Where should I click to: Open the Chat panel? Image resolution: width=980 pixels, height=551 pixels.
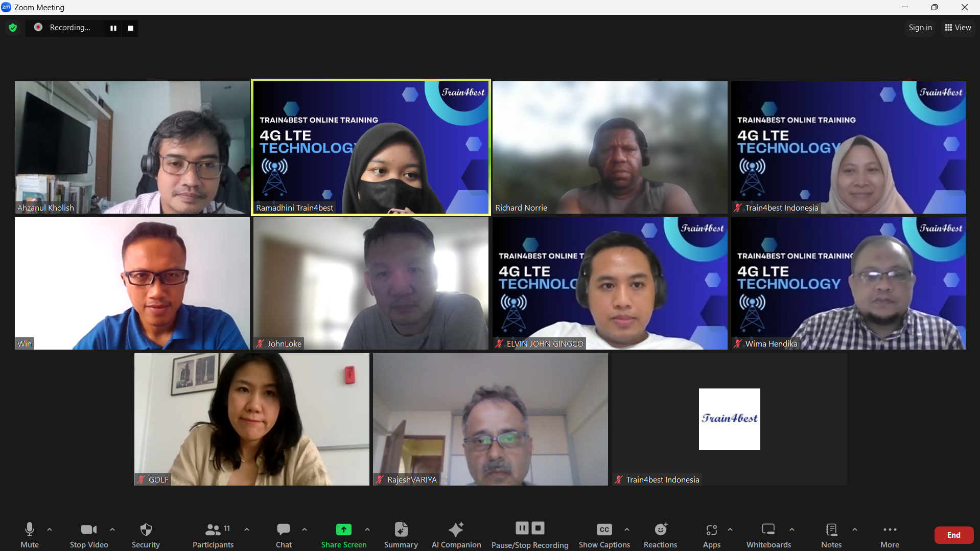pyautogui.click(x=284, y=535)
